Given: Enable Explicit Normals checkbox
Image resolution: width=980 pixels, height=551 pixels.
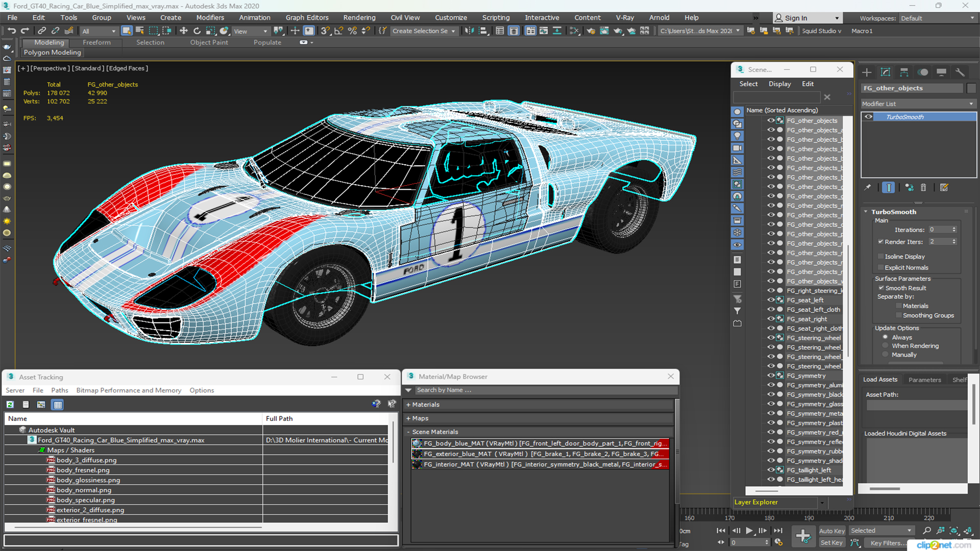Looking at the screenshot, I should click(880, 268).
